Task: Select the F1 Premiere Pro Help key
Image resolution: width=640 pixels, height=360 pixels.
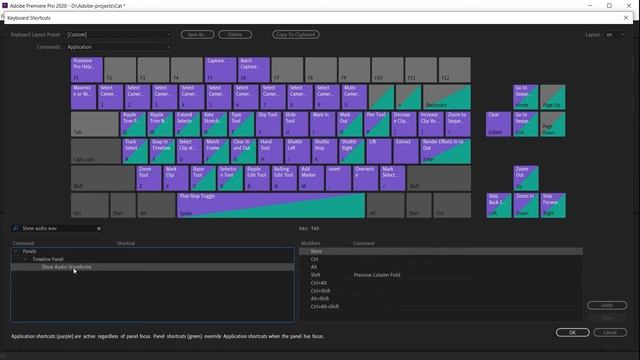Action: (87, 70)
